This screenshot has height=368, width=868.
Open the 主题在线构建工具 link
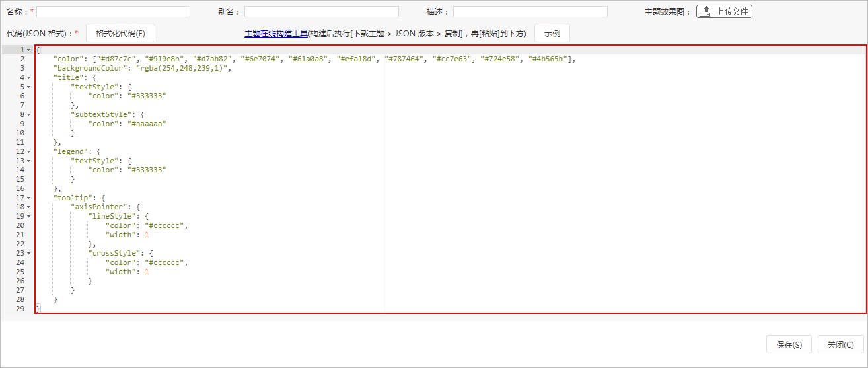click(x=276, y=33)
